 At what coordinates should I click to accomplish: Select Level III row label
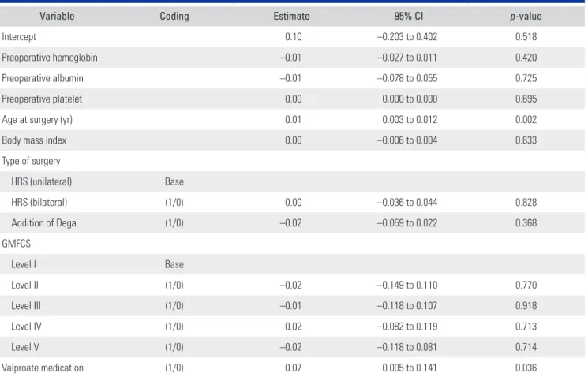point(26,305)
